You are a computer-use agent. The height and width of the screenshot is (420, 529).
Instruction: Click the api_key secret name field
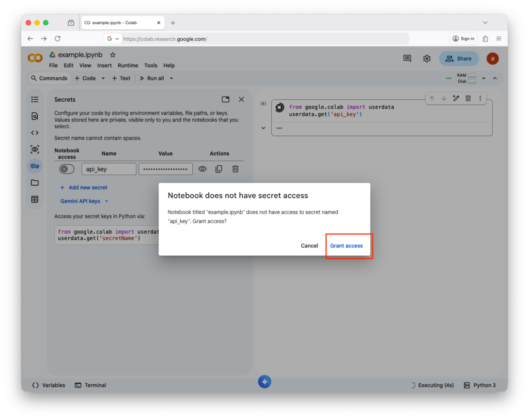[108, 169]
